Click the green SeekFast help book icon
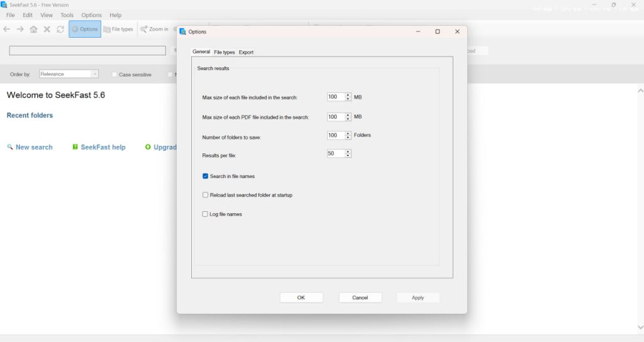The width and height of the screenshot is (644, 342). [75, 147]
